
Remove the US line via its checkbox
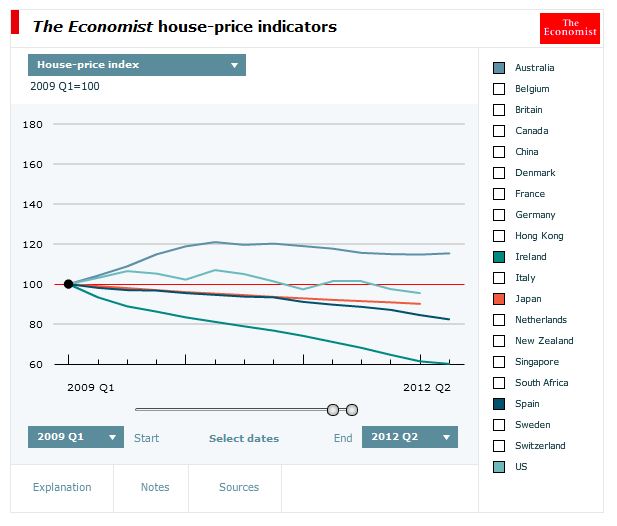(499, 467)
